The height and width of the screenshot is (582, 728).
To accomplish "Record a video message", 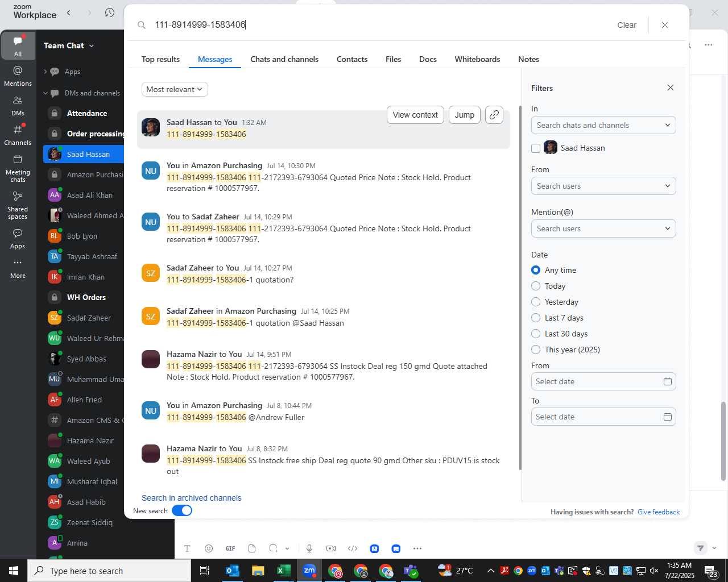I will (x=331, y=548).
